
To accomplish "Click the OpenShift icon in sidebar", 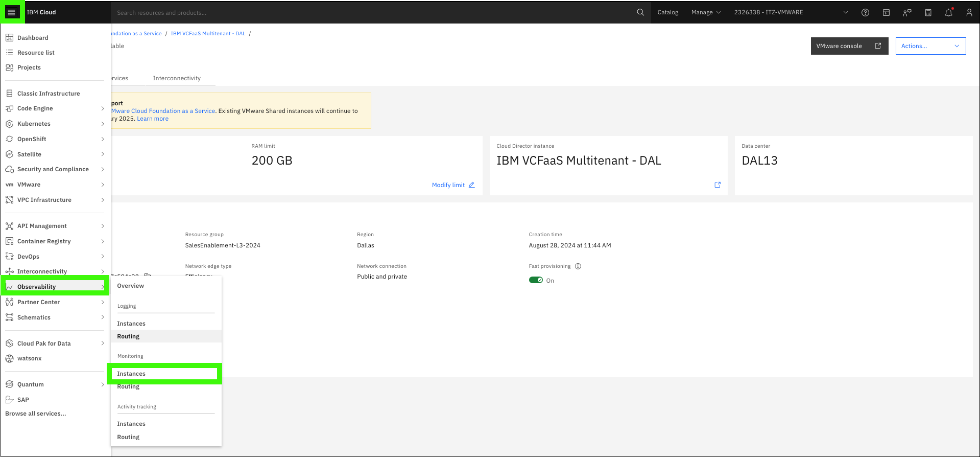I will tap(9, 139).
